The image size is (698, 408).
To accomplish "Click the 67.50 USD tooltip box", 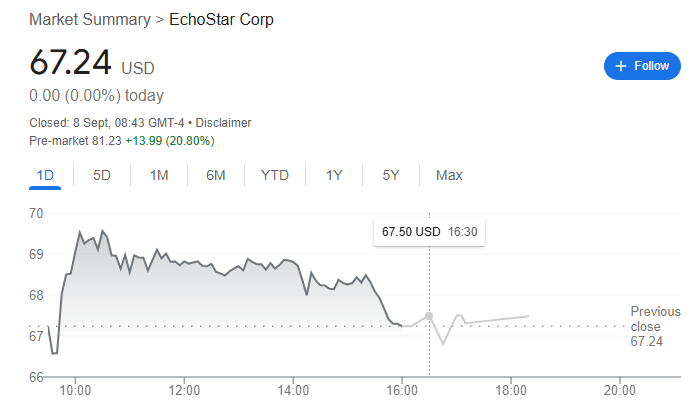I will point(430,232).
